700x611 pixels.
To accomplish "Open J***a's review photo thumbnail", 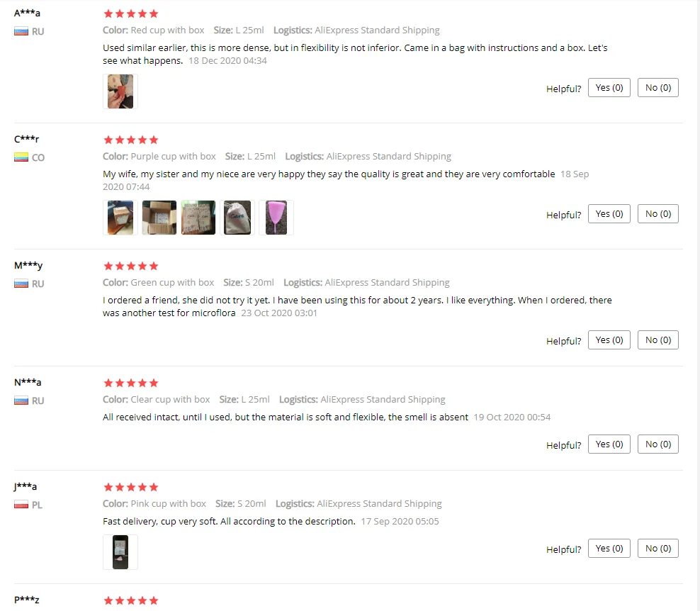I will pyautogui.click(x=120, y=552).
